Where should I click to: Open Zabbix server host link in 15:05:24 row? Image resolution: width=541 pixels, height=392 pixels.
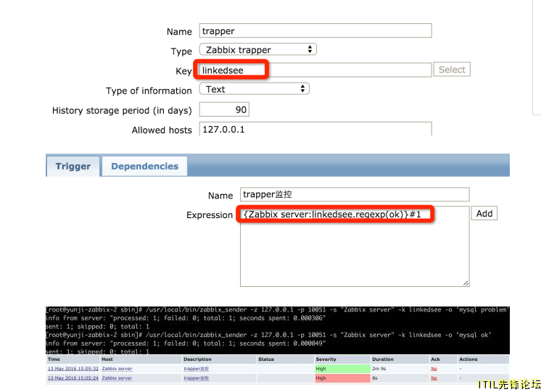coord(117,378)
